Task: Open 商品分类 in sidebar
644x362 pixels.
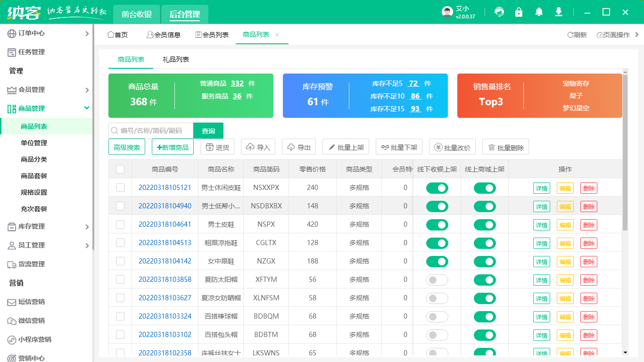Action: (34, 160)
